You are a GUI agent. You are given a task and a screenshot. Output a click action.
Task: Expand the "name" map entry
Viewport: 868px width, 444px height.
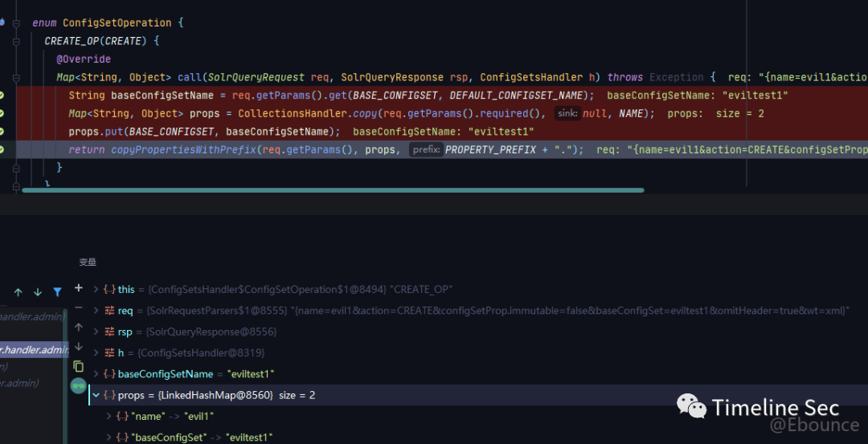tap(109, 417)
